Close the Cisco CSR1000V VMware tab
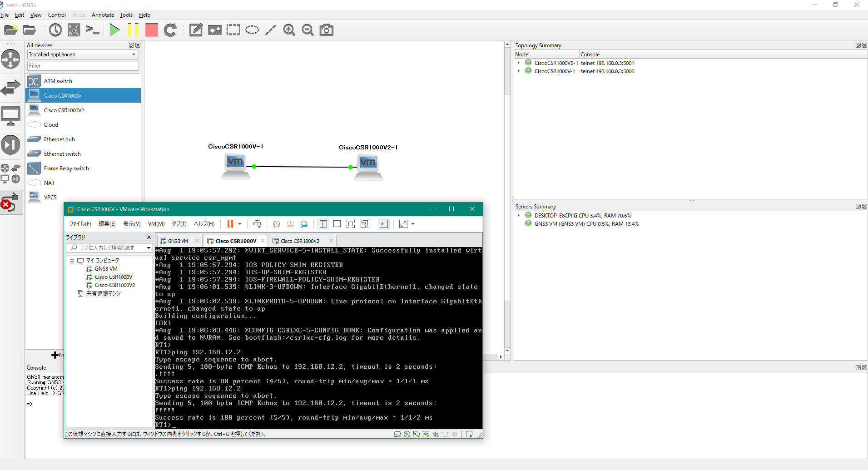The width and height of the screenshot is (868, 470). [x=263, y=241]
